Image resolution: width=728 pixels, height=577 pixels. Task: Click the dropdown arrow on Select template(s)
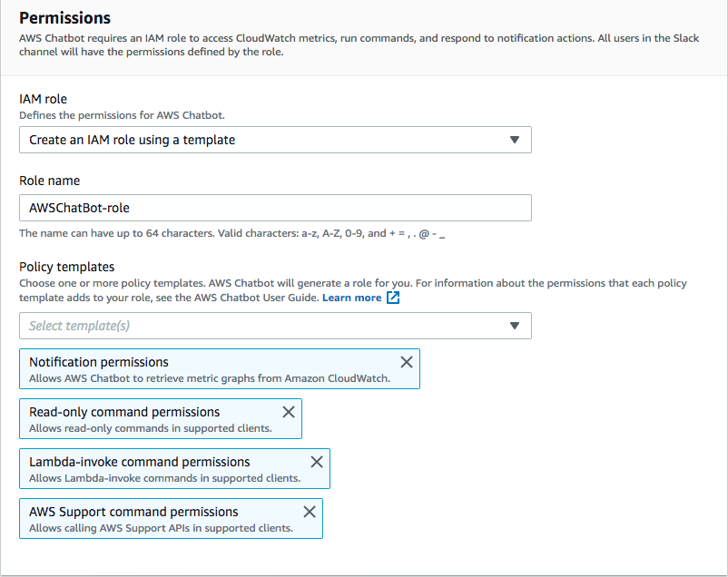point(515,326)
